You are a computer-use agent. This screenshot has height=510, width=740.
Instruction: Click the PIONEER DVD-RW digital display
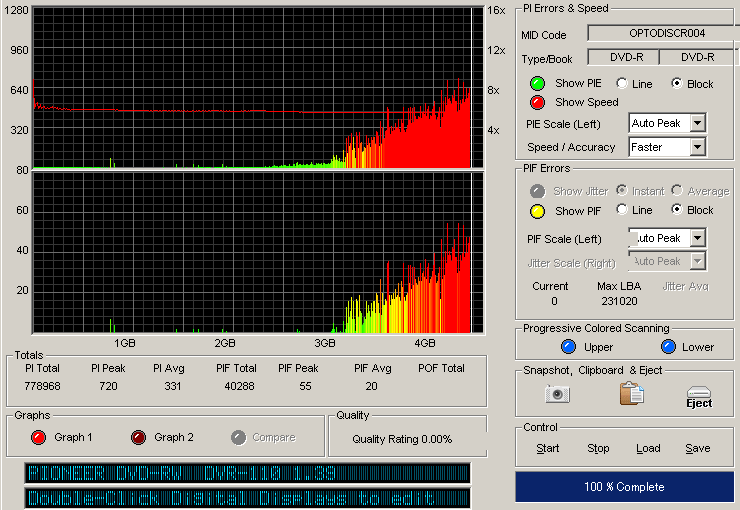click(x=247, y=473)
